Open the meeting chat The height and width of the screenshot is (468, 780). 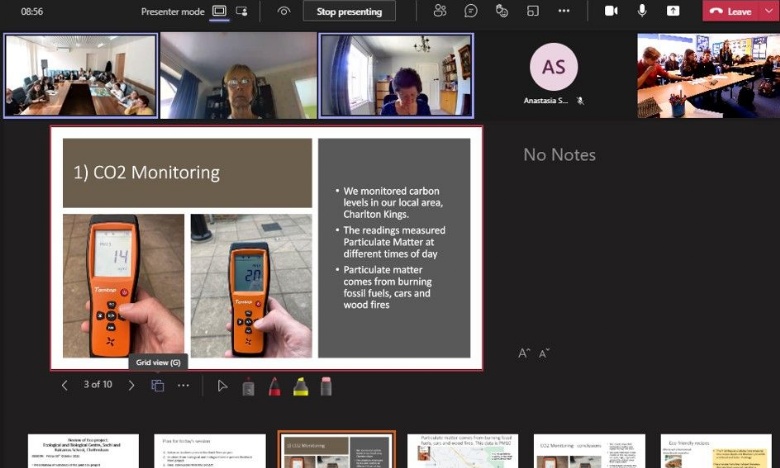pyautogui.click(x=471, y=11)
